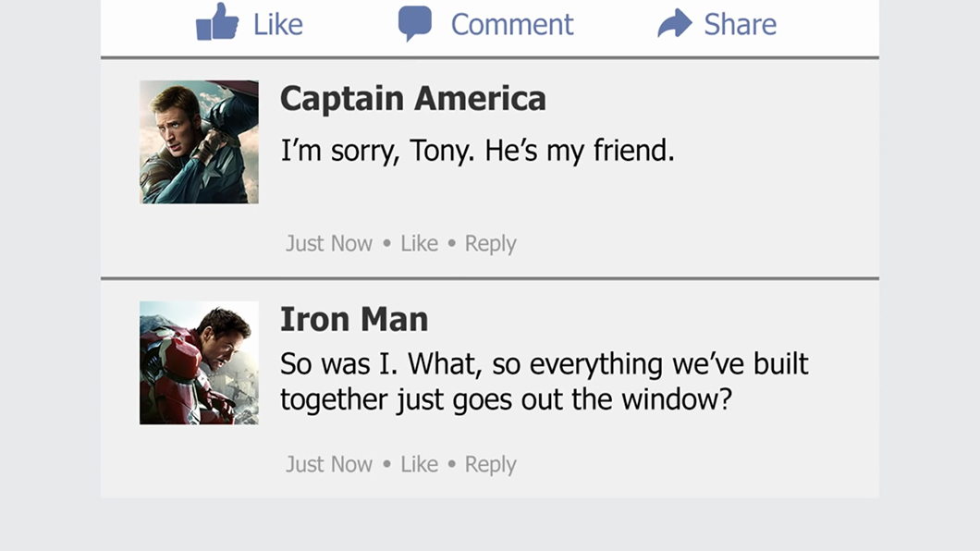This screenshot has width=980, height=551.
Task: Open Iron Man's profile picture
Action: coord(199,362)
